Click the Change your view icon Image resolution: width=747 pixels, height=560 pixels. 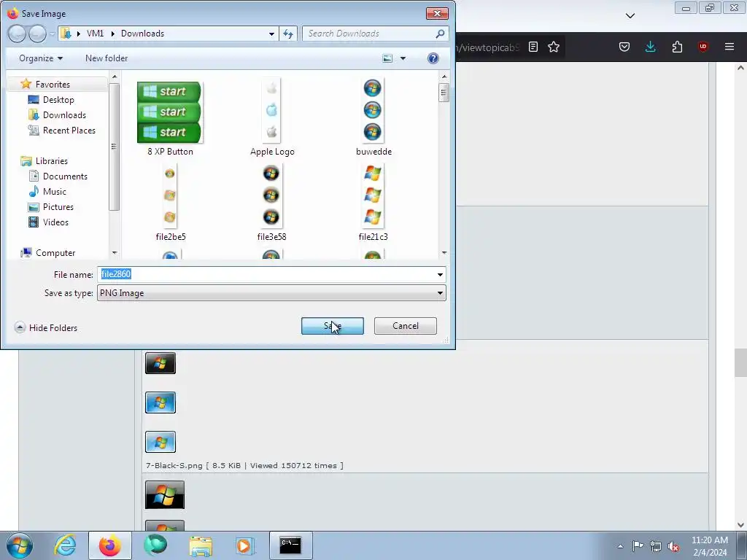coord(387,58)
